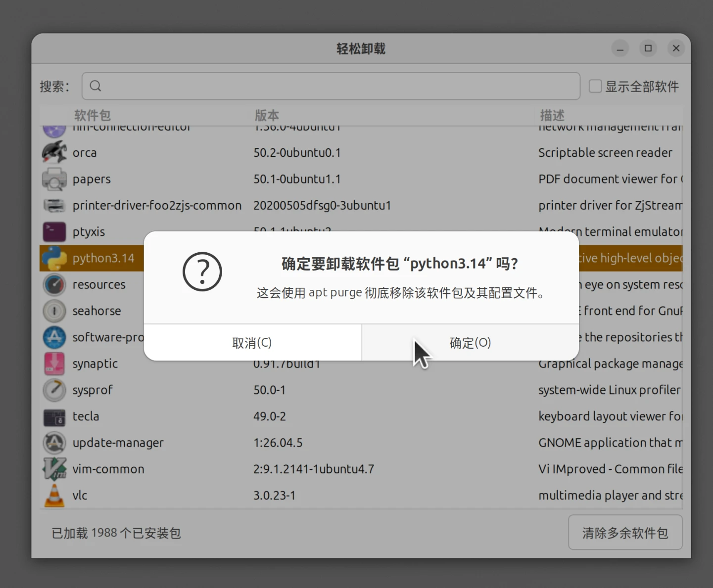
Task: Select the vim-common package name
Action: [x=108, y=469]
